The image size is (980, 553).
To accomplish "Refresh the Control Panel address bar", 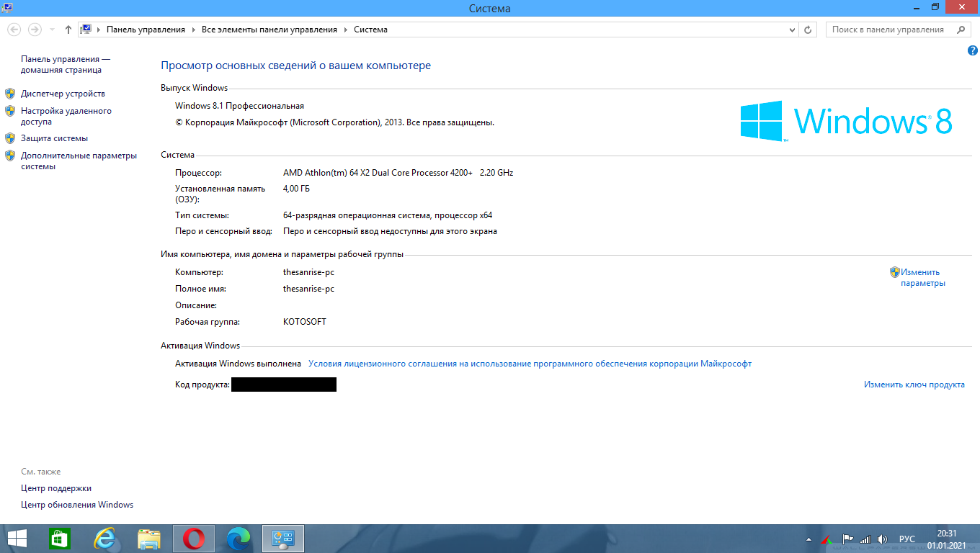I will point(808,30).
